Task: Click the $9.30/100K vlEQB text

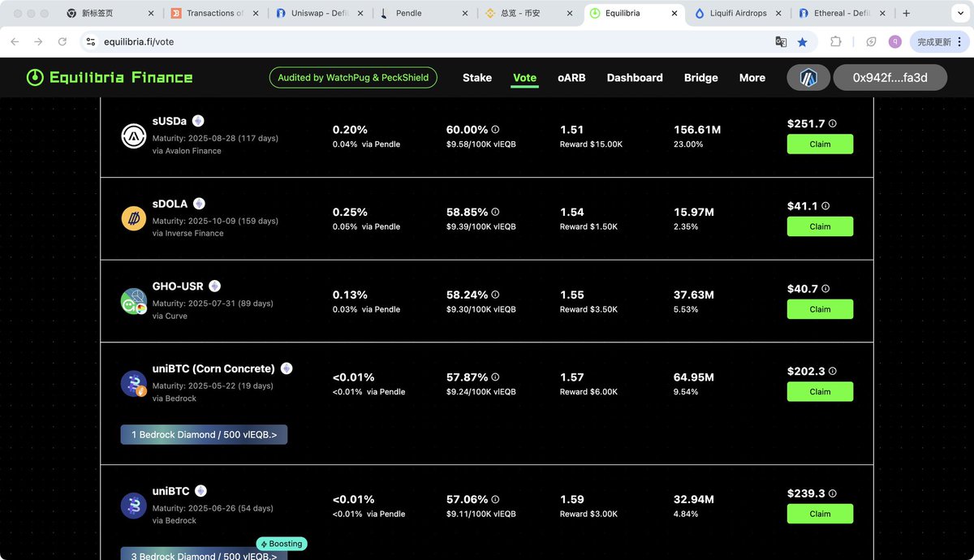Action: click(481, 309)
